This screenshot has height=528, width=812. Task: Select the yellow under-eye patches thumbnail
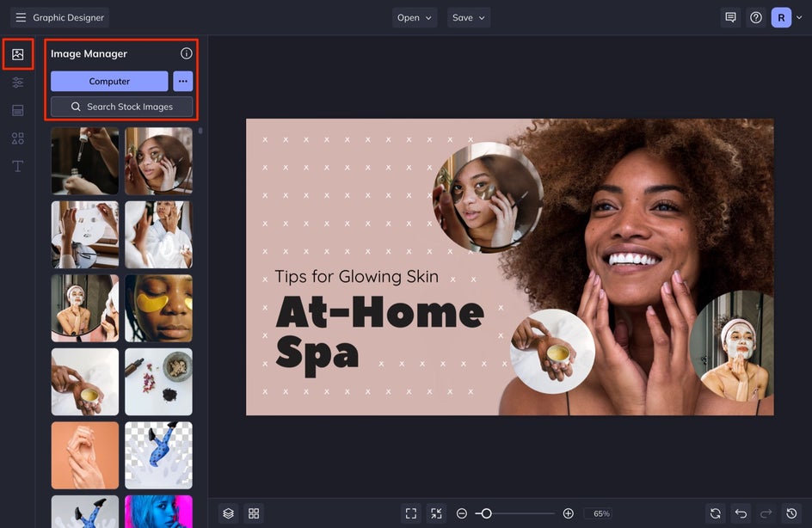pyautogui.click(x=158, y=308)
